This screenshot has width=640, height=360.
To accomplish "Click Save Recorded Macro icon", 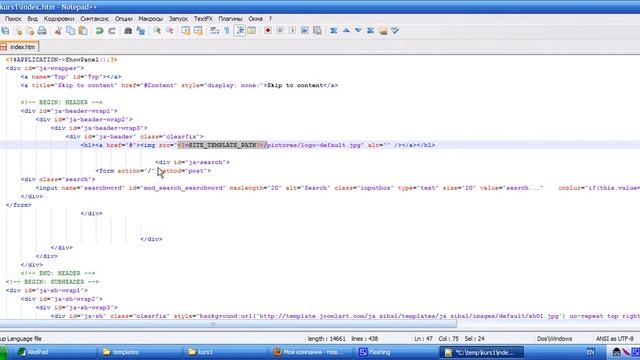I will (x=317, y=31).
